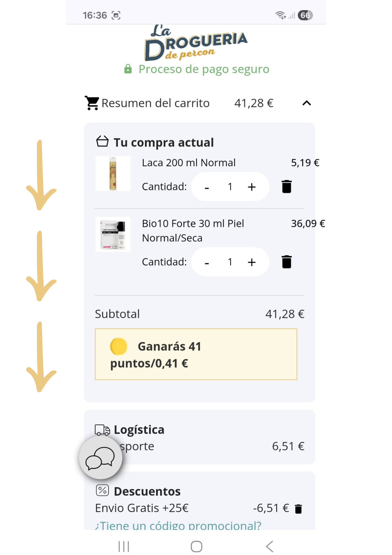The image size is (392, 555).
Task: Decrease Laca 200 ml quantity
Action: click(207, 187)
